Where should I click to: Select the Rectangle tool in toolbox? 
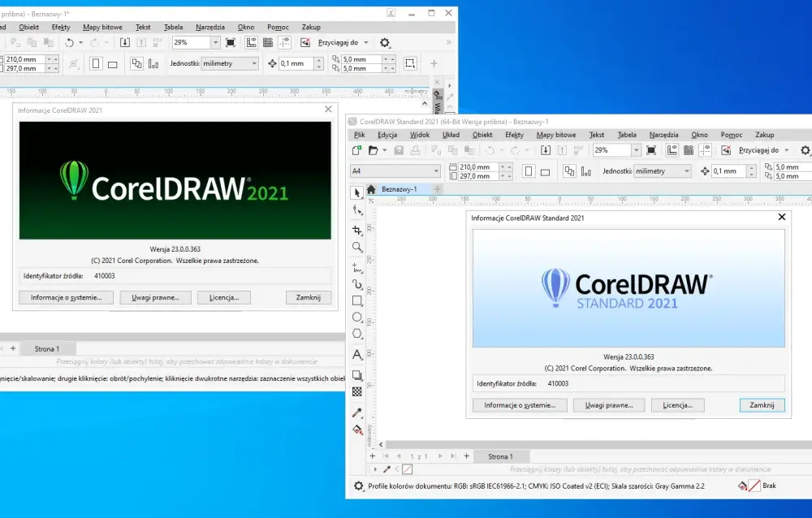[x=356, y=300]
